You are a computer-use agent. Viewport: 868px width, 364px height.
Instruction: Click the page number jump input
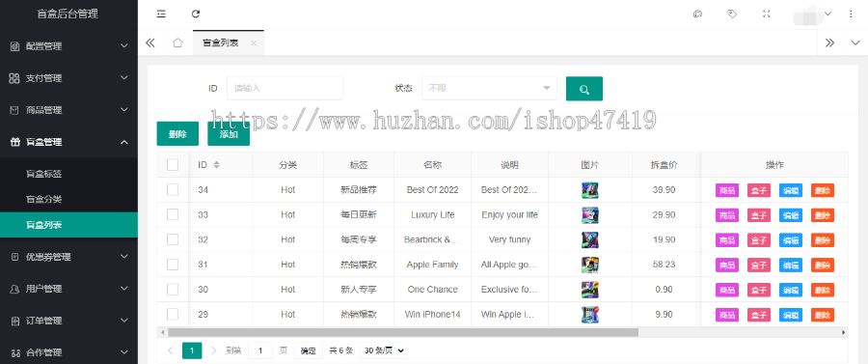[260, 350]
